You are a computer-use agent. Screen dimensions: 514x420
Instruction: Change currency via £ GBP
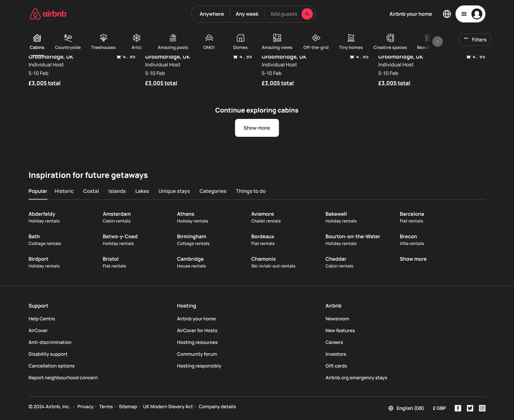click(x=439, y=408)
